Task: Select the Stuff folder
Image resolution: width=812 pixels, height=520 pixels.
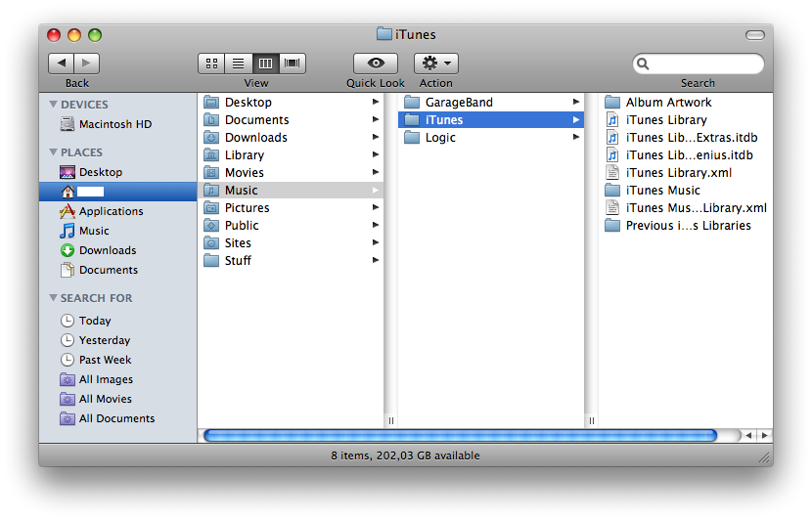Action: (x=291, y=260)
